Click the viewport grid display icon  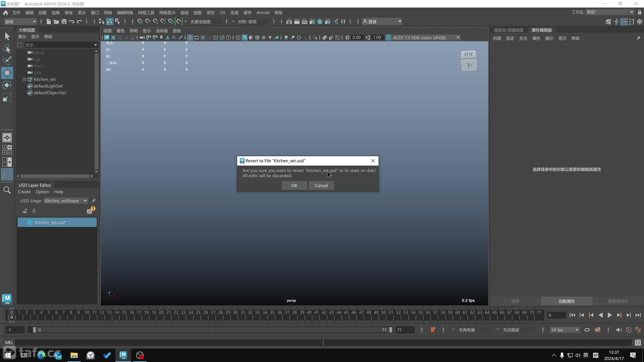tap(190, 38)
